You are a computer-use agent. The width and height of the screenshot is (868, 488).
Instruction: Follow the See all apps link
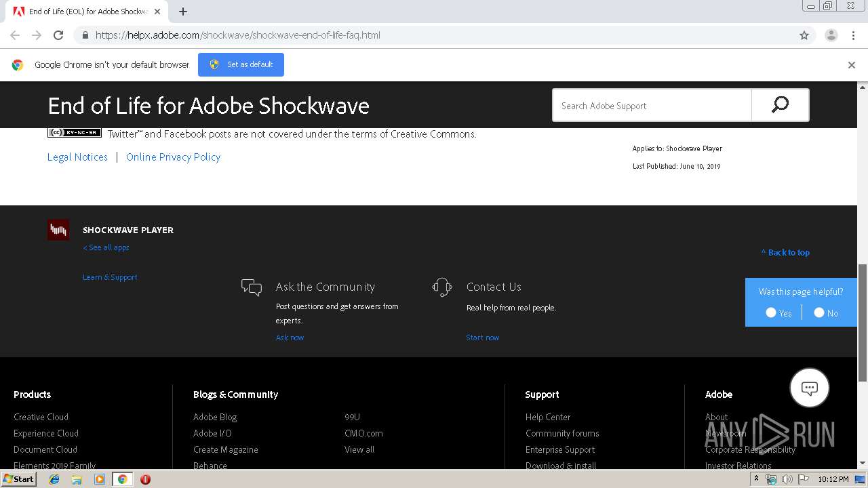click(x=106, y=247)
